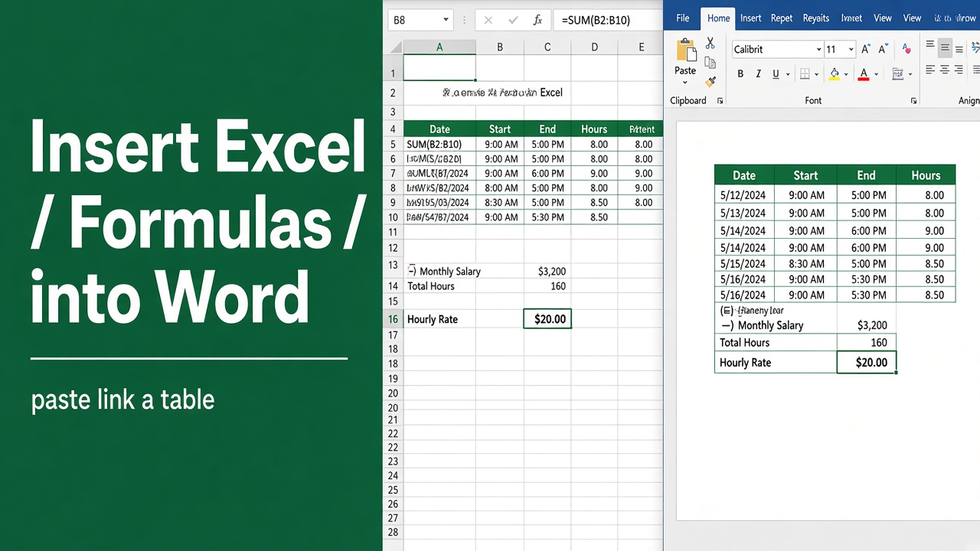The image size is (980, 551).
Task: Click the formula bar options dots
Action: click(x=464, y=20)
